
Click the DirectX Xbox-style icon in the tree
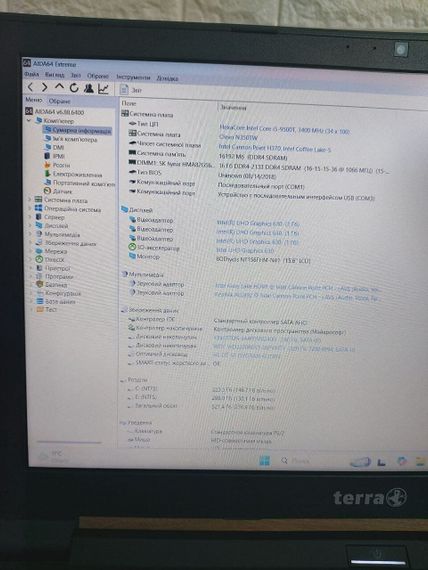(39, 259)
